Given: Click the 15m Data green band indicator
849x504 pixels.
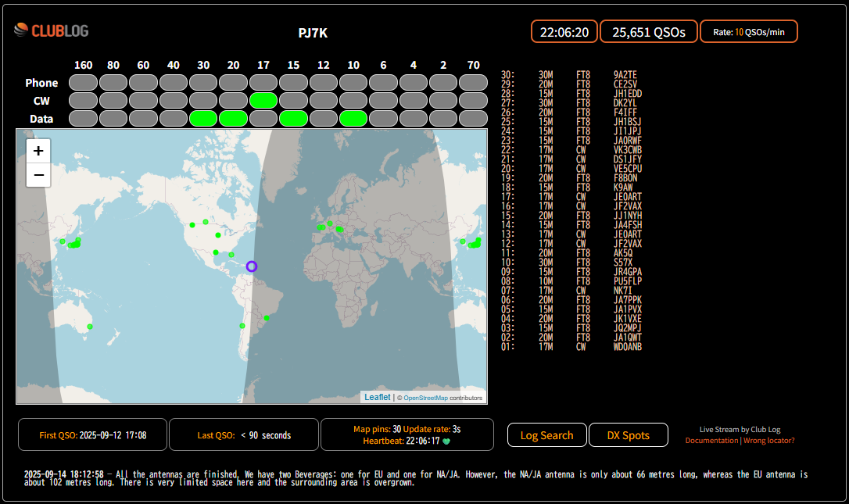Looking at the screenshot, I should click(293, 118).
